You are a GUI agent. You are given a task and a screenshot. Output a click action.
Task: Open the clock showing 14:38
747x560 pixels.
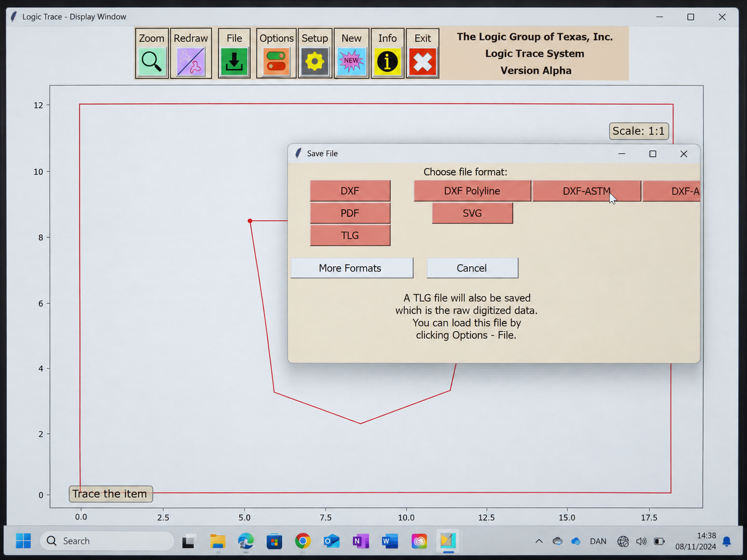[696, 541]
